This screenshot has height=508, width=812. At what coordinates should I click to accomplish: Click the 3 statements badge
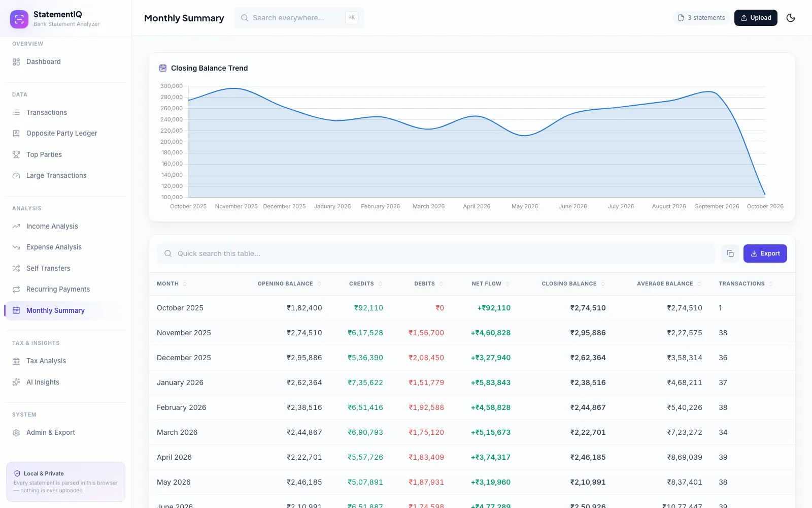coord(701,18)
